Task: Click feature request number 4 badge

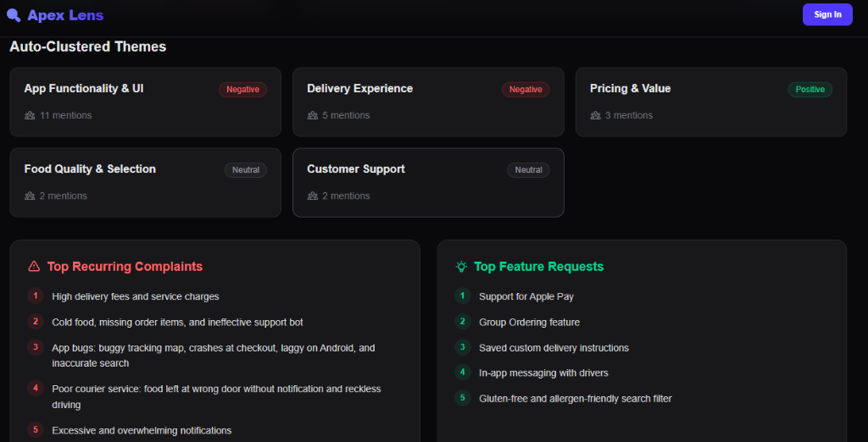Action: tap(463, 373)
